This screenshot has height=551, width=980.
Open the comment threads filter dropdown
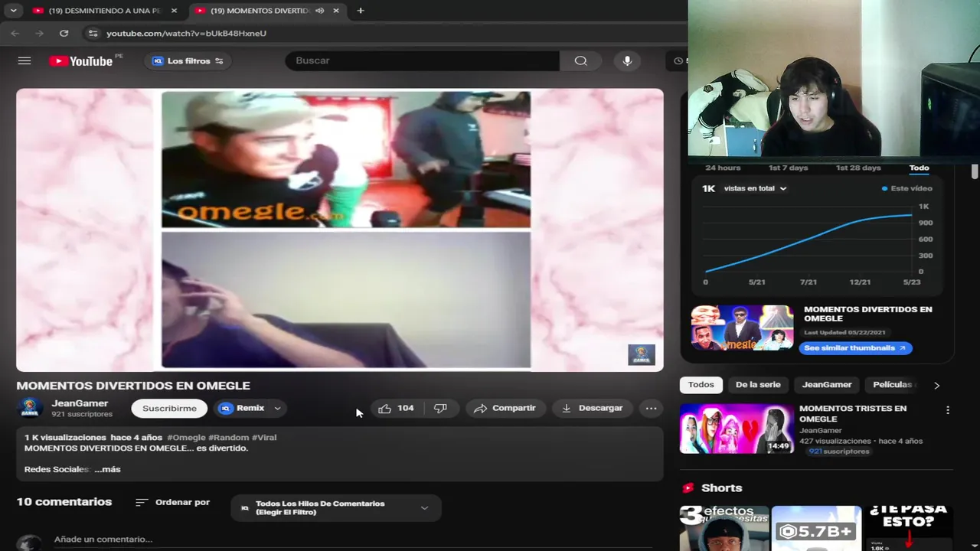pyautogui.click(x=336, y=507)
